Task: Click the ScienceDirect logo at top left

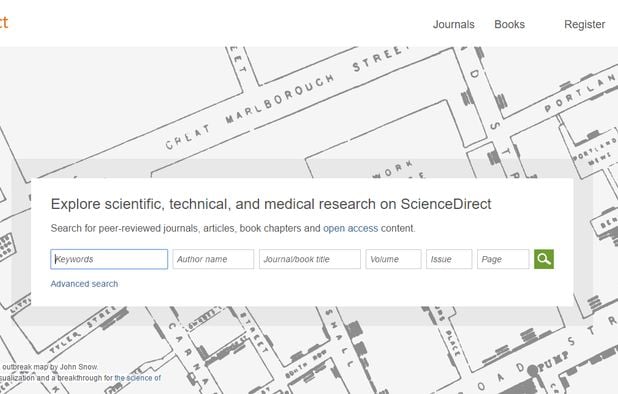Action: click(x=3, y=23)
